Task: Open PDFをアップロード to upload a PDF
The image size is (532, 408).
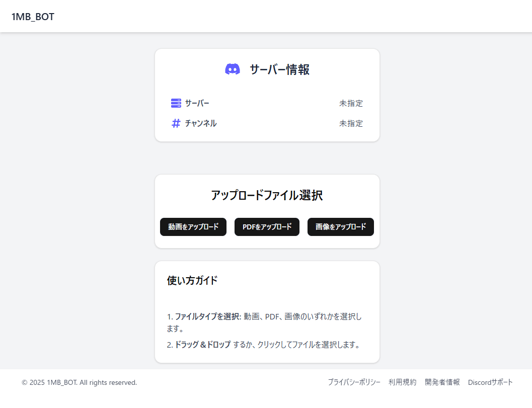Action: point(267,227)
